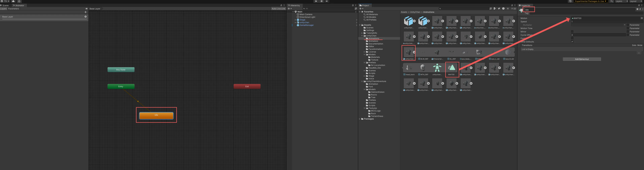Toggle the Auto Live Link button
This screenshot has width=644, height=170.
pyautogui.click(x=278, y=9)
